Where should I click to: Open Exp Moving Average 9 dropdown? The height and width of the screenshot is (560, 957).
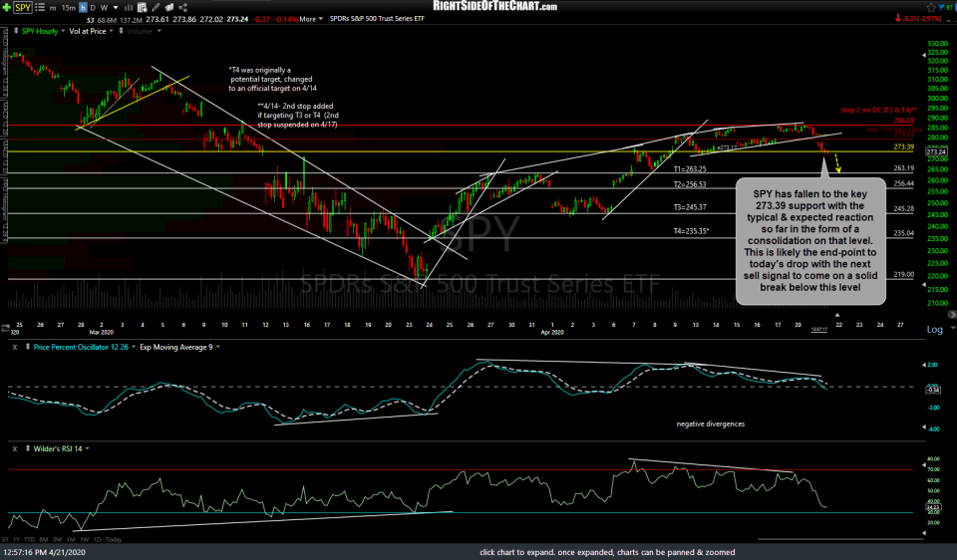click(x=218, y=347)
